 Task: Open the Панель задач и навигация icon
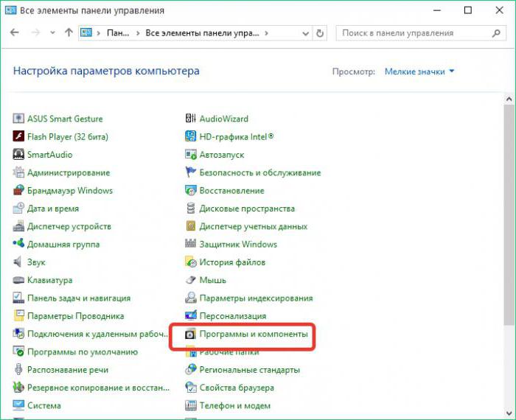18,298
